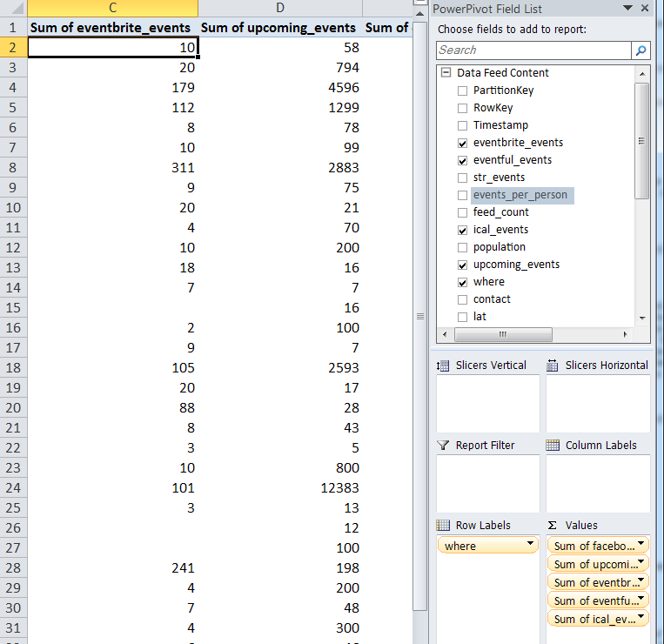
Task: Click the Slicers Vertical icon
Action: click(x=443, y=366)
